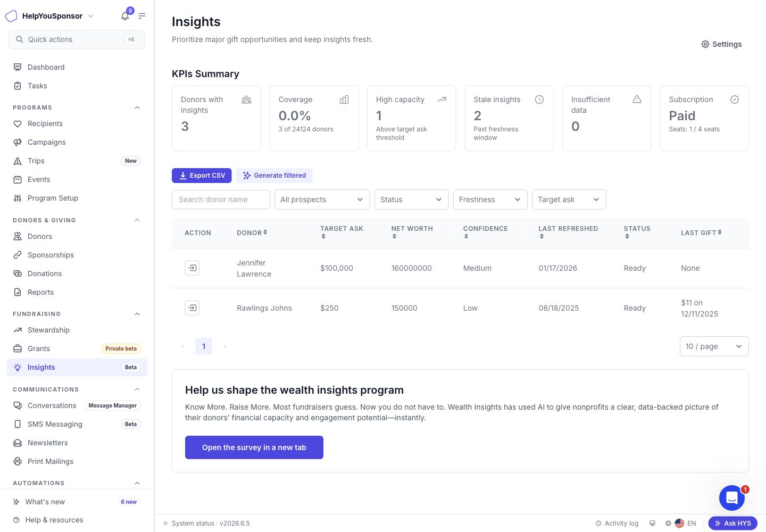Viewport: 766px width, 532px height.
Task: Click the Subscription check icon
Action: tap(735, 99)
